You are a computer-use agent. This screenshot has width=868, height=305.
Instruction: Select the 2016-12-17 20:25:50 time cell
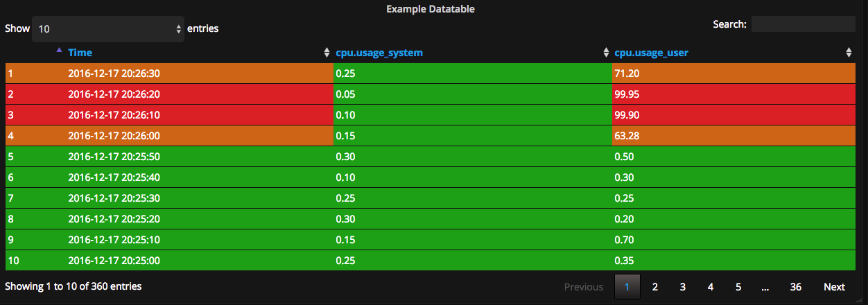point(200,156)
